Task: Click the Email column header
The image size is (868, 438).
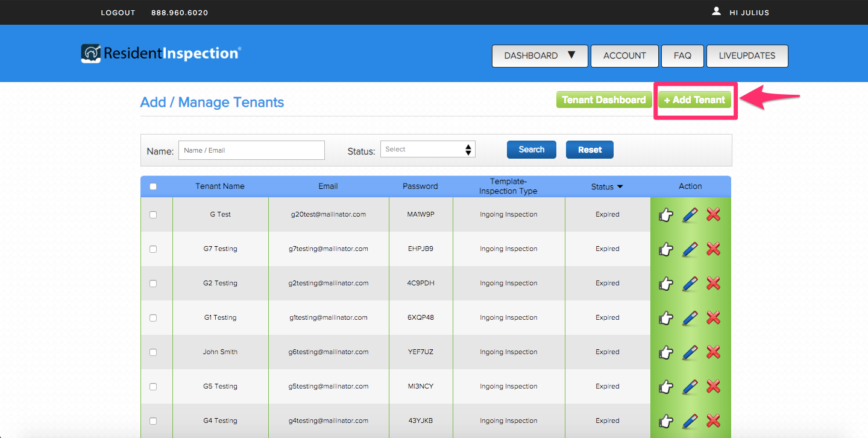Action: 328,186
